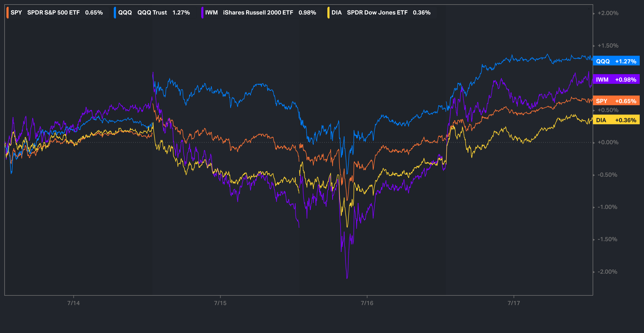This screenshot has width=644, height=333.
Task: Click the yellow color bar beside DIA
Action: (x=328, y=13)
